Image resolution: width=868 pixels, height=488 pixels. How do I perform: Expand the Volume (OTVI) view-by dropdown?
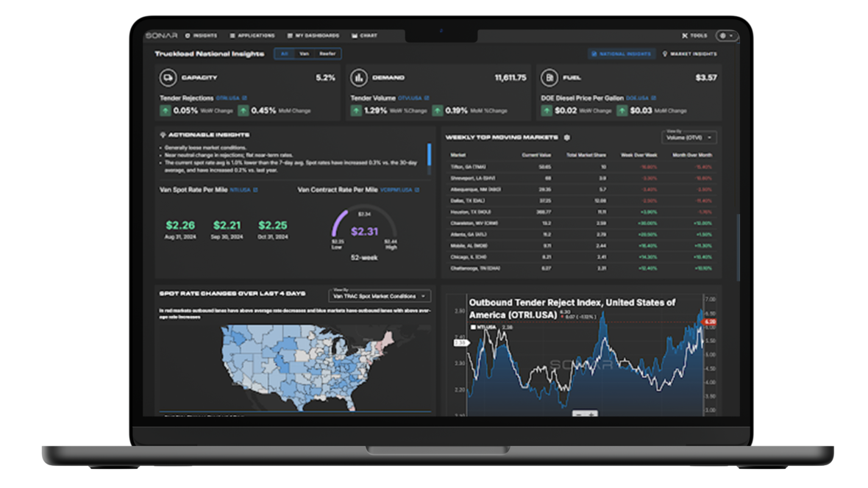[689, 137]
